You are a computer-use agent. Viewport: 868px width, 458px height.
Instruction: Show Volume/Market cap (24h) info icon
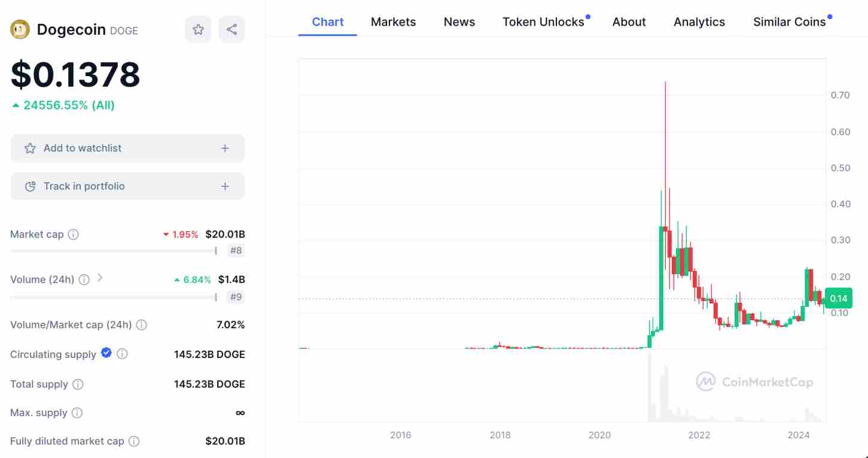(x=141, y=324)
